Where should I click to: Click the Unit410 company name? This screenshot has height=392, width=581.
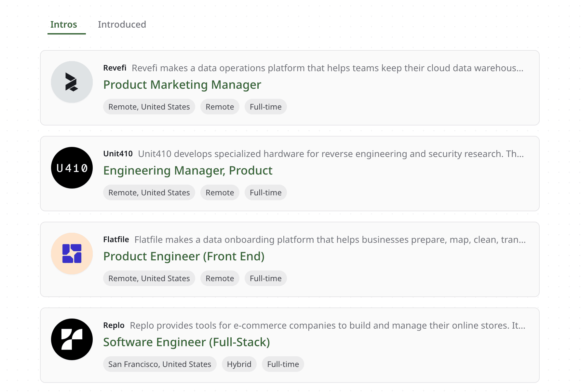118,154
